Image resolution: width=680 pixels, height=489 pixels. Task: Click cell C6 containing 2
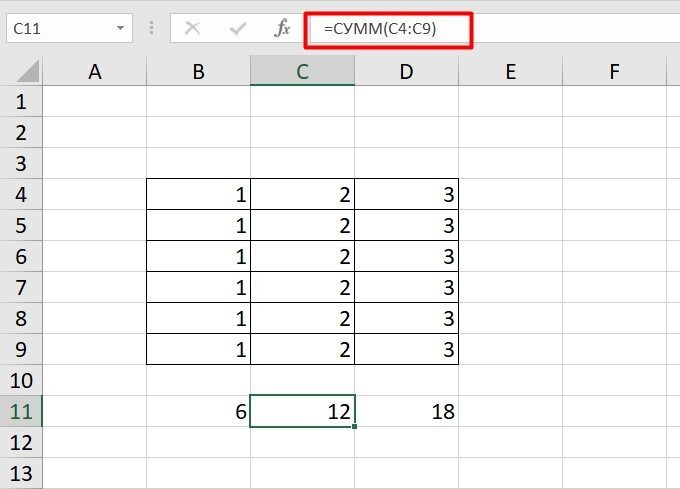[302, 256]
